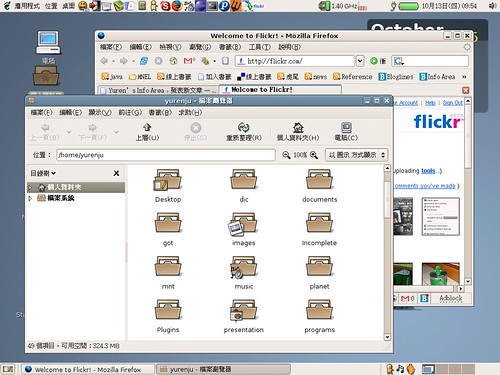Viewport: 500px width, 375px height.
Task: Click the show desktop button in bottom panel
Action: pyautogui.click(x=8, y=369)
